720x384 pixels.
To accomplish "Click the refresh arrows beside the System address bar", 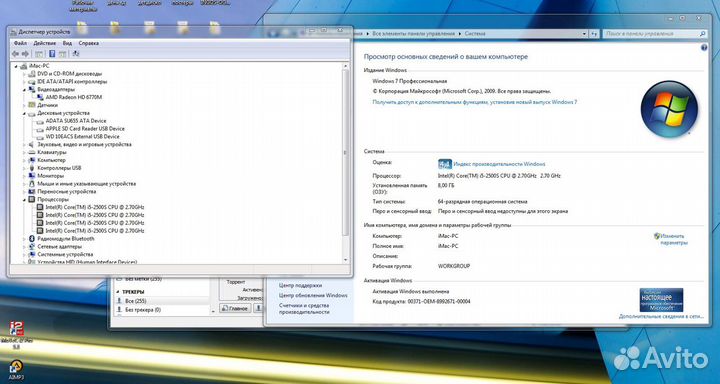I will [594, 34].
